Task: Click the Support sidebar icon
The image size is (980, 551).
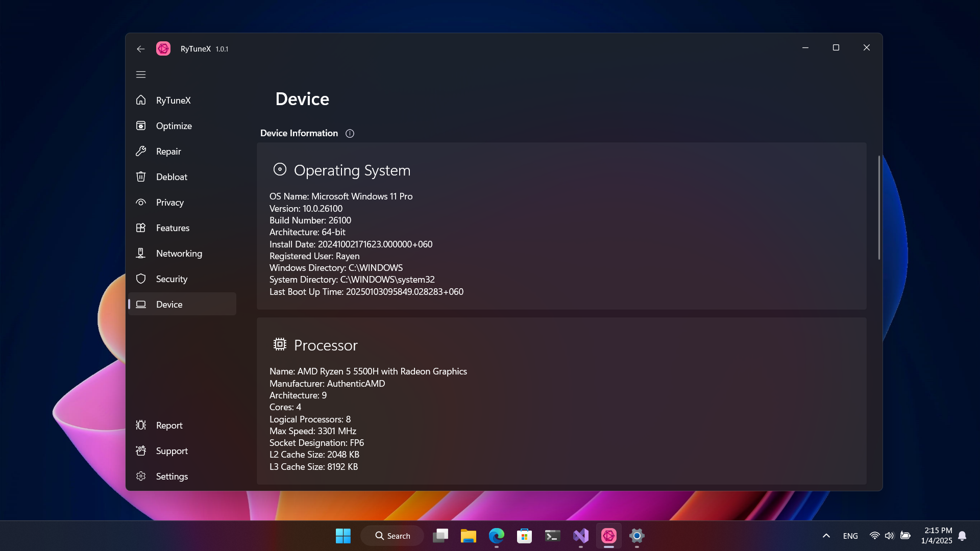Action: click(x=141, y=450)
